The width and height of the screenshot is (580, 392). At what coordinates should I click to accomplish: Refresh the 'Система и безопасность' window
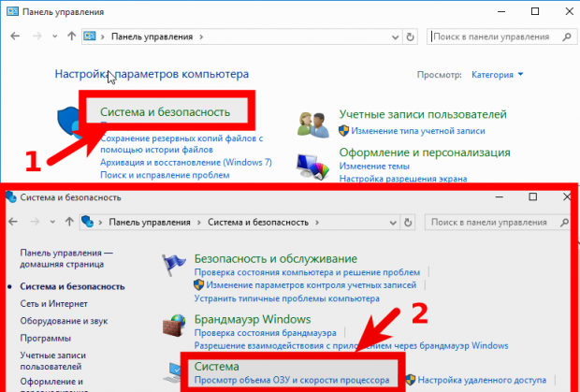click(408, 223)
